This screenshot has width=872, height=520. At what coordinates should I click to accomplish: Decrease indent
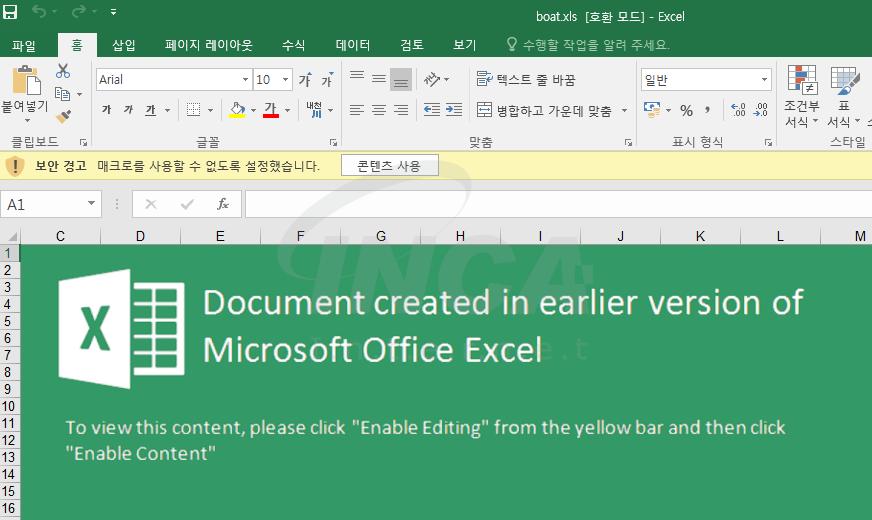[432, 110]
